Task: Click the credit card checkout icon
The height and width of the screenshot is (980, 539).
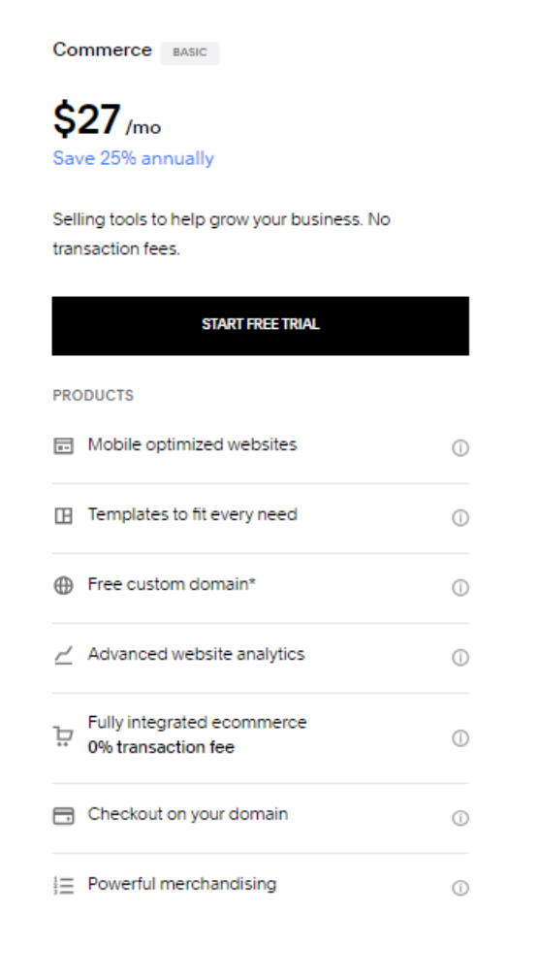Action: pos(63,816)
